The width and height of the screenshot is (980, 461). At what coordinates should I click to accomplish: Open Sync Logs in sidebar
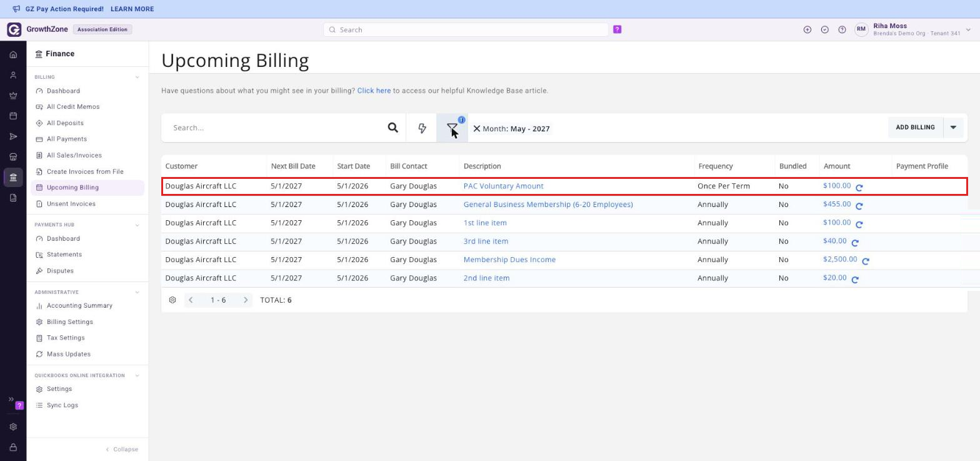pyautogui.click(x=62, y=405)
